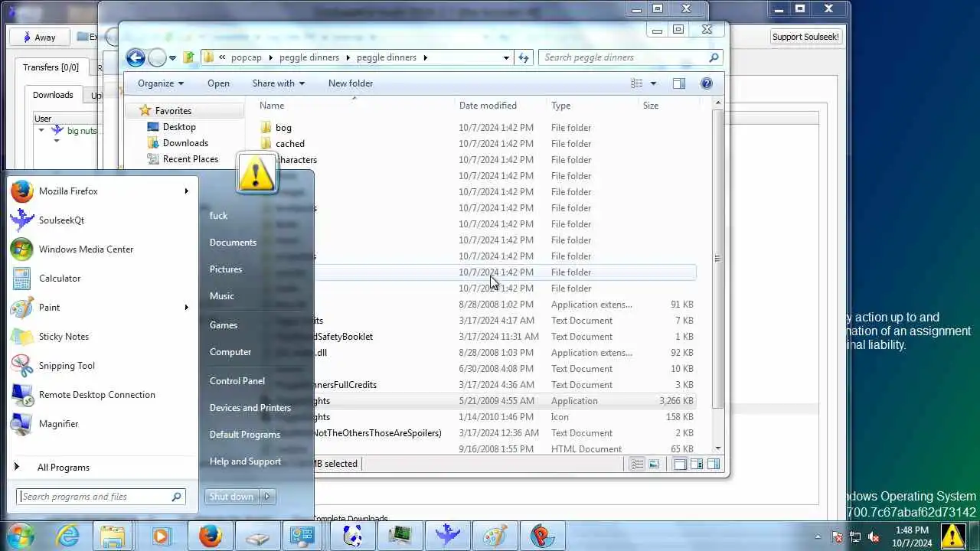The width and height of the screenshot is (980, 551).
Task: Select the bog folder
Action: coord(283,128)
